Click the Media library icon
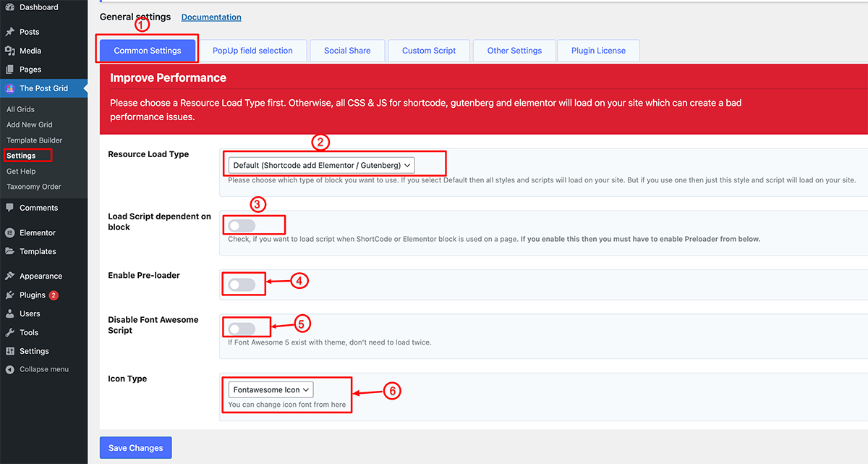868x464 pixels. (x=9, y=51)
